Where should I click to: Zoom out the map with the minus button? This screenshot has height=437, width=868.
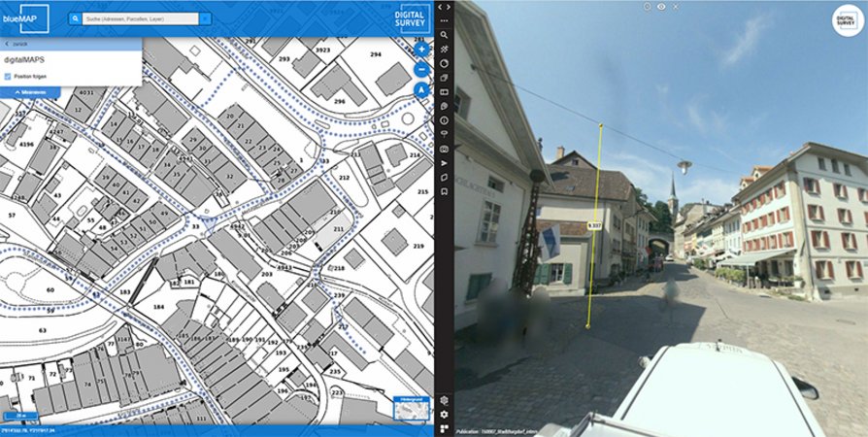coord(421,70)
